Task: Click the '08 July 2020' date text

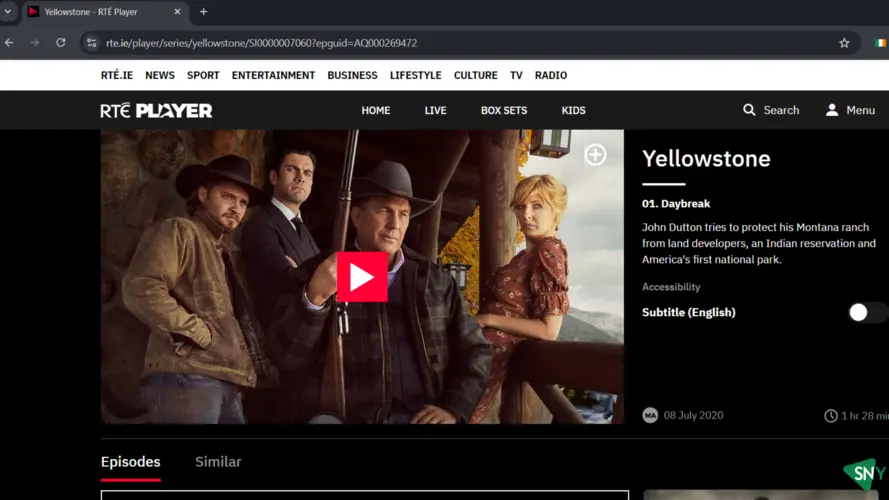Action: pos(693,416)
